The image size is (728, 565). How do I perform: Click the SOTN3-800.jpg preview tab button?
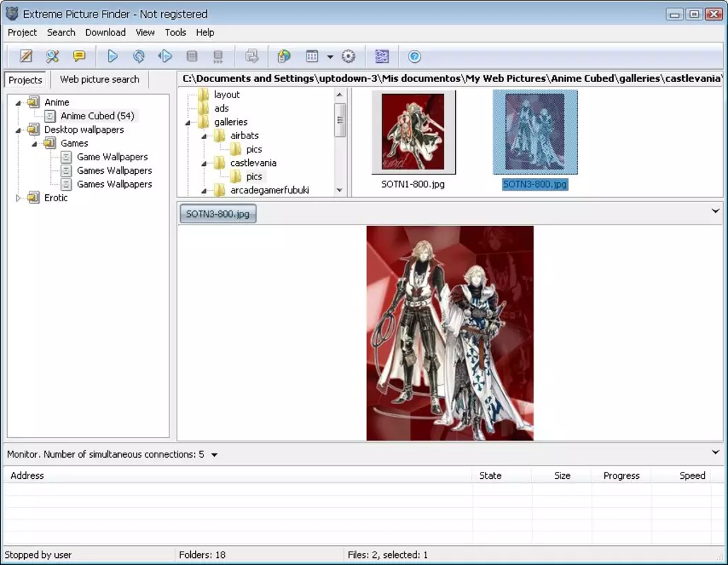pos(218,214)
